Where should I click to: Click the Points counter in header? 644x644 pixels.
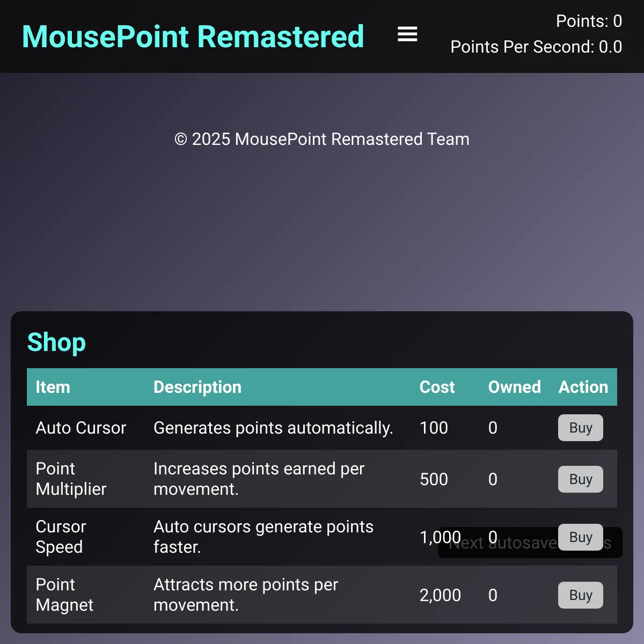(x=589, y=21)
